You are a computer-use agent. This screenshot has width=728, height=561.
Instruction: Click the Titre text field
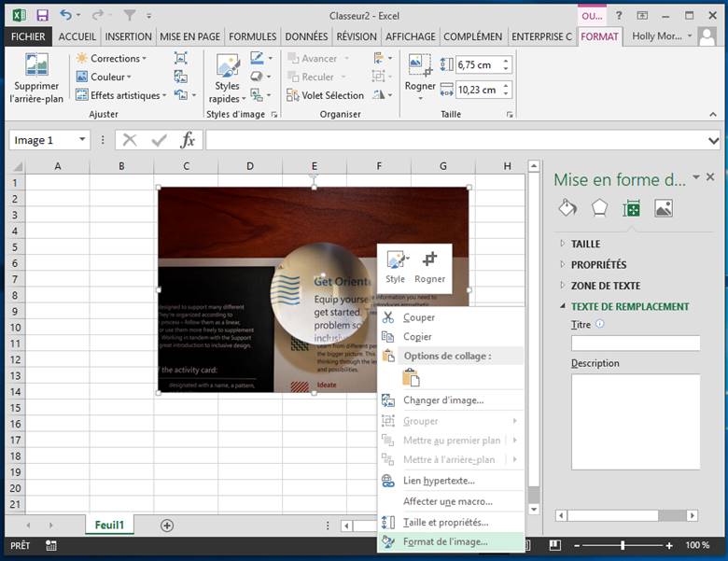[x=637, y=343]
